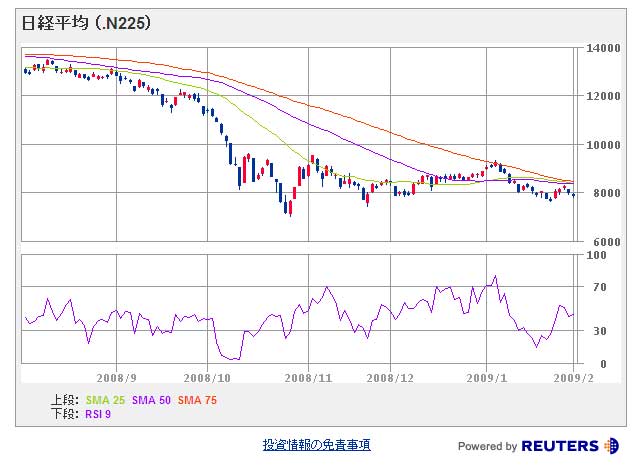The width and height of the screenshot is (641, 468).
Task: Click the 12000 price axis value
Action: click(603, 96)
